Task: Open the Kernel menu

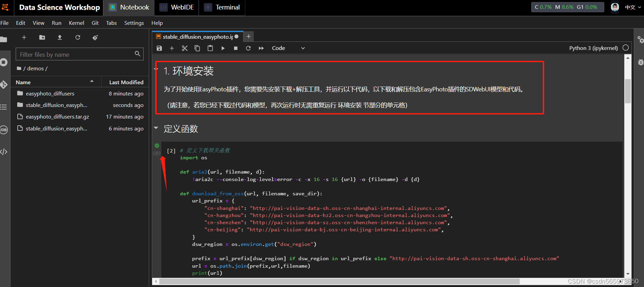Action: tap(76, 23)
